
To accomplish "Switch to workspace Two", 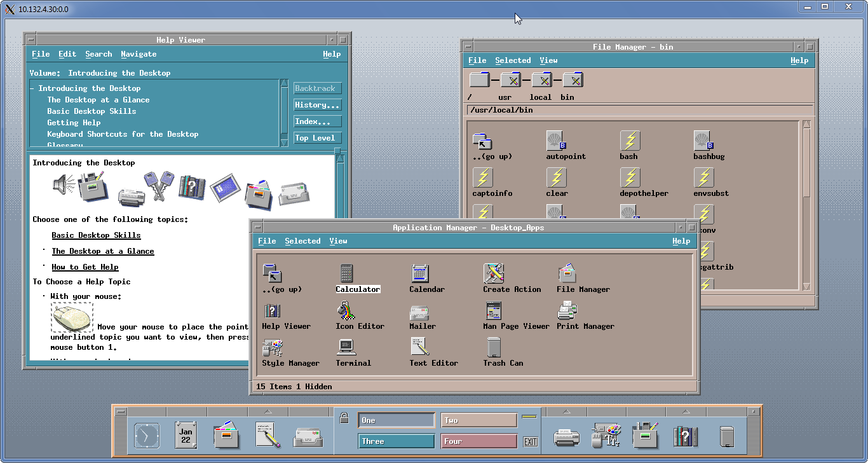I will 478,420.
